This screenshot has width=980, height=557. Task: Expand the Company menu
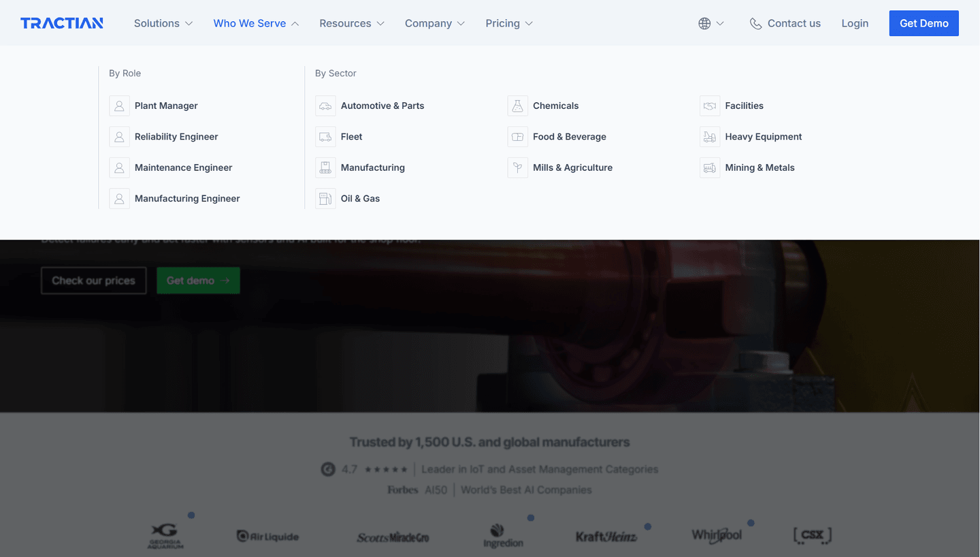point(435,23)
